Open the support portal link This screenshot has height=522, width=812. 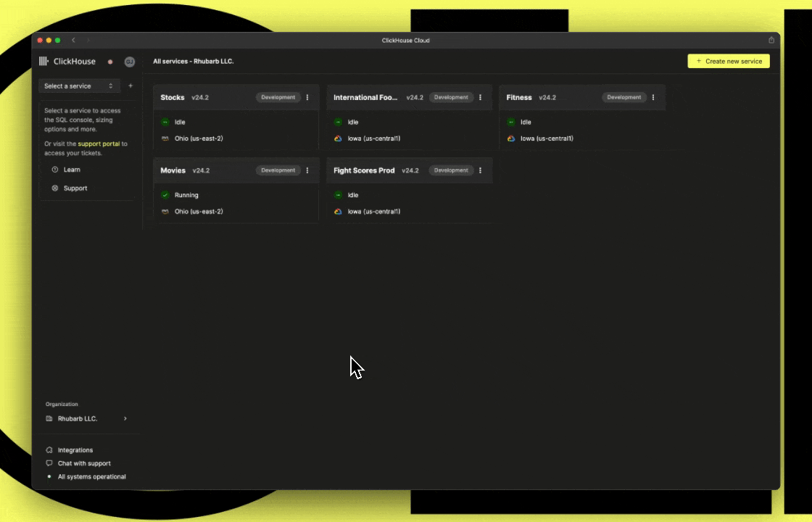[x=99, y=144]
